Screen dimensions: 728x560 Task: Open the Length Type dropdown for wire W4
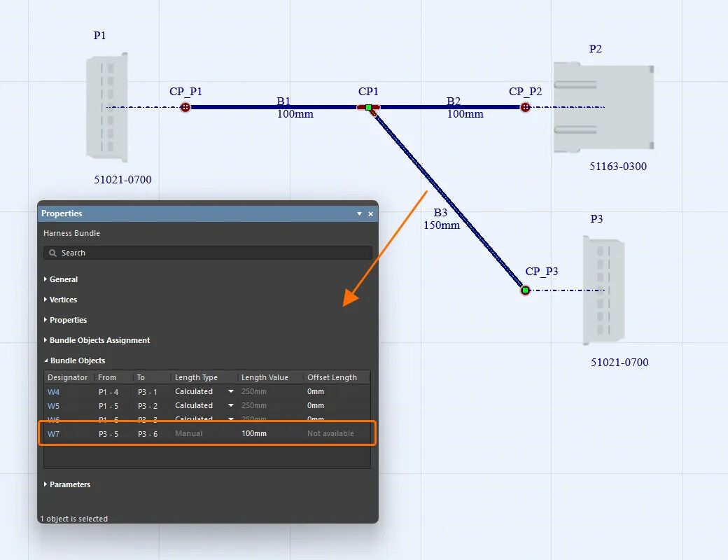230,391
